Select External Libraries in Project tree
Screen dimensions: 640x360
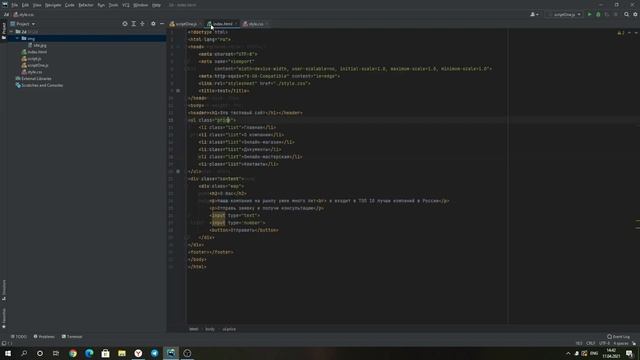33,78
